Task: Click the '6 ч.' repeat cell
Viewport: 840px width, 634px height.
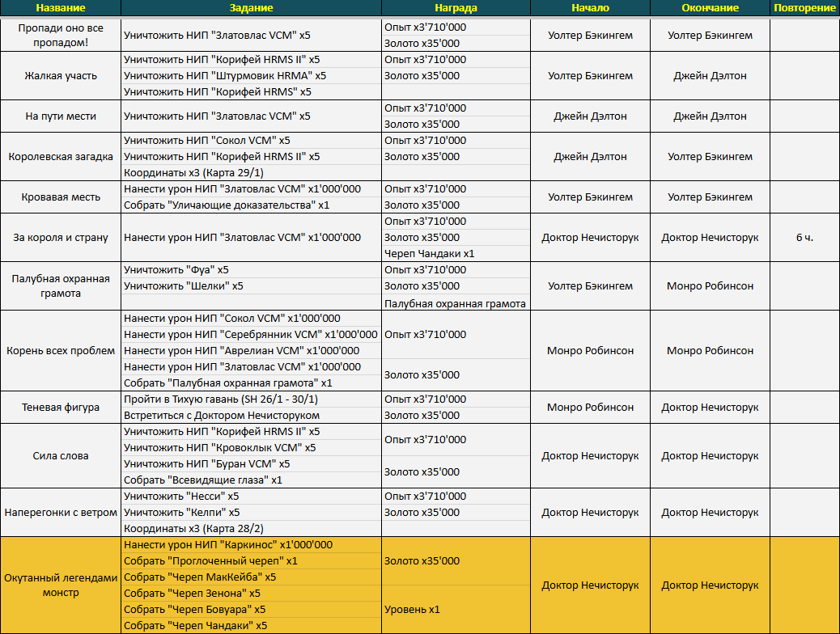Action: click(x=804, y=237)
